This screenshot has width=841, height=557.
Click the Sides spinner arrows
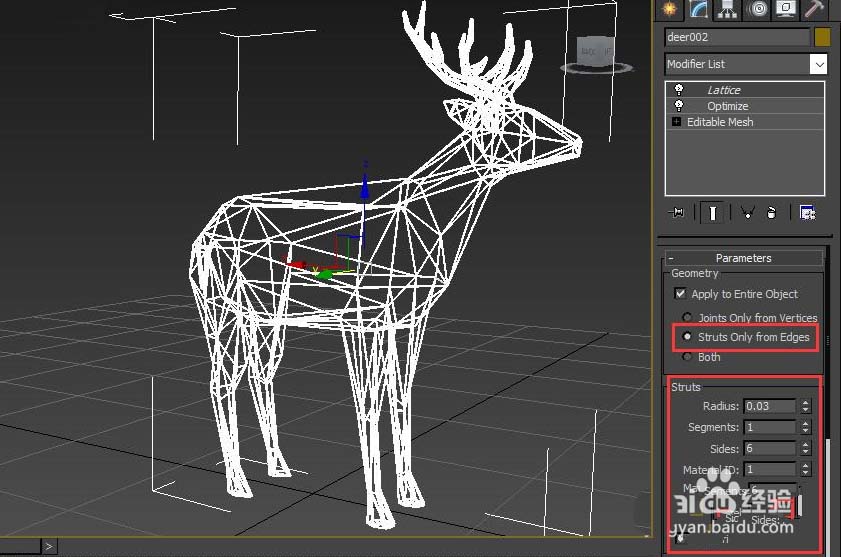tap(805, 449)
